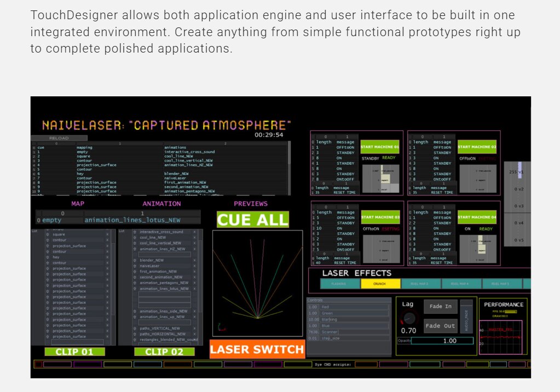Click the Opacity input field showing 1.00

pyautogui.click(x=442, y=341)
